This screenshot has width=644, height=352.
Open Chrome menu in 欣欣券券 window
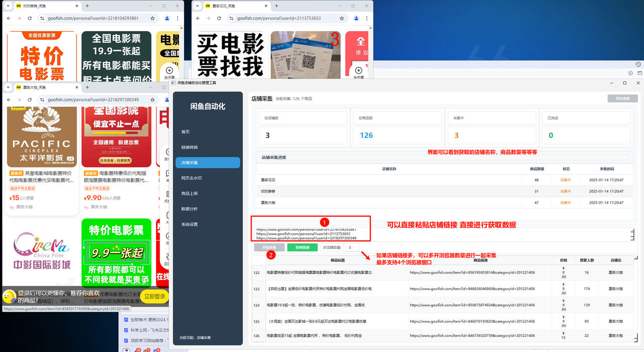point(179,18)
